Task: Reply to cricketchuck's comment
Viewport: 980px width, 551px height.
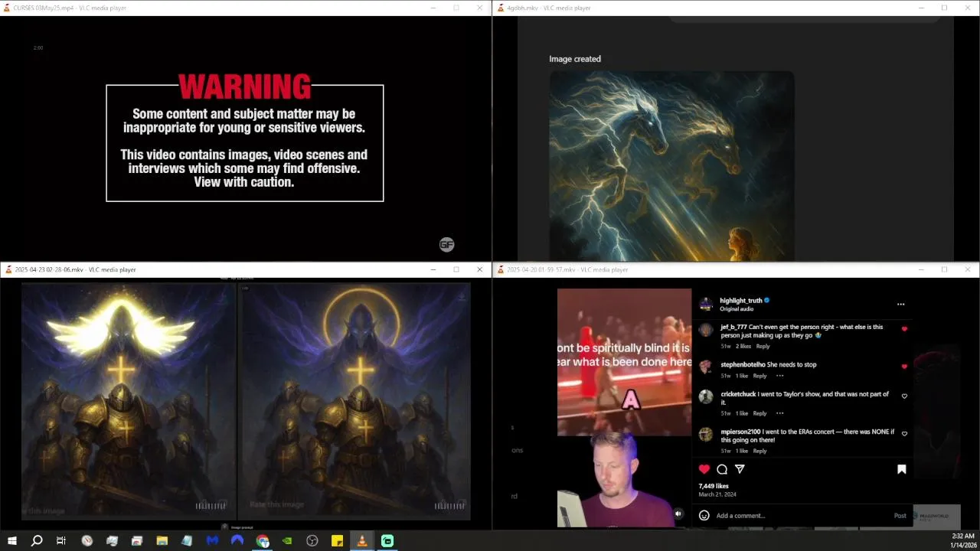Action: tap(759, 413)
